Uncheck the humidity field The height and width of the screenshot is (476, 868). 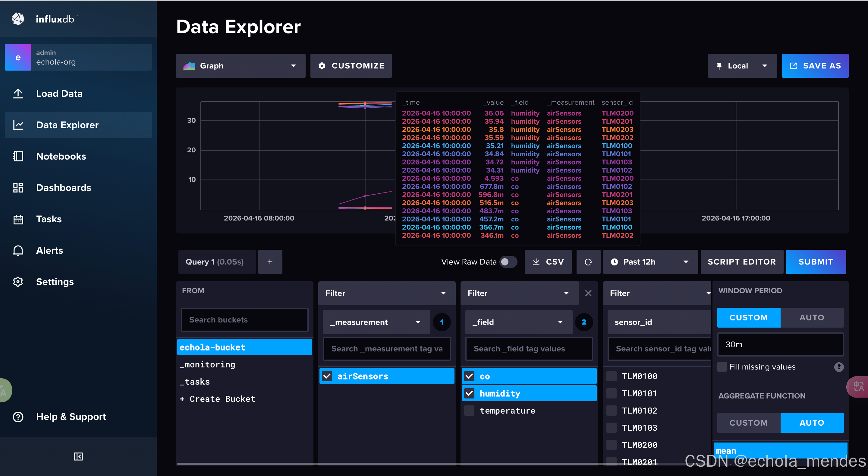click(469, 393)
